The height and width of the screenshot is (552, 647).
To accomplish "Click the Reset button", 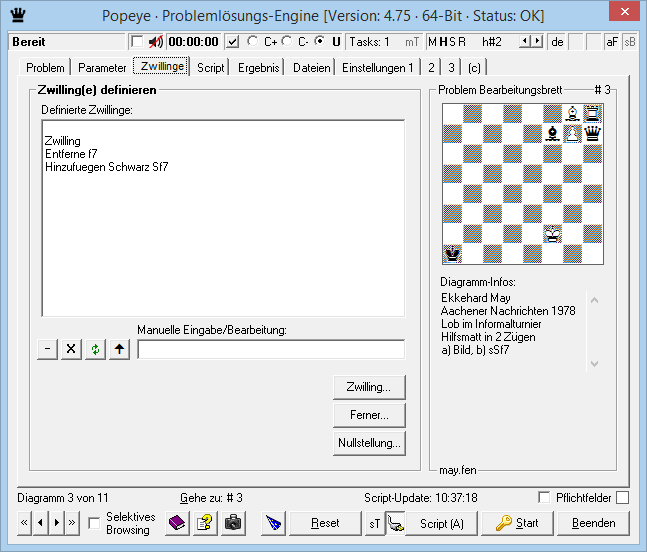I will [325, 523].
